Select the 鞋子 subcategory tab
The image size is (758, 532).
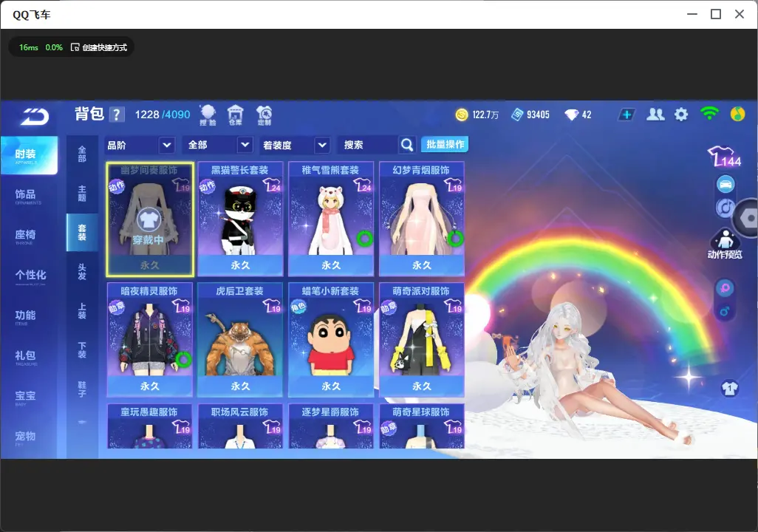point(82,389)
